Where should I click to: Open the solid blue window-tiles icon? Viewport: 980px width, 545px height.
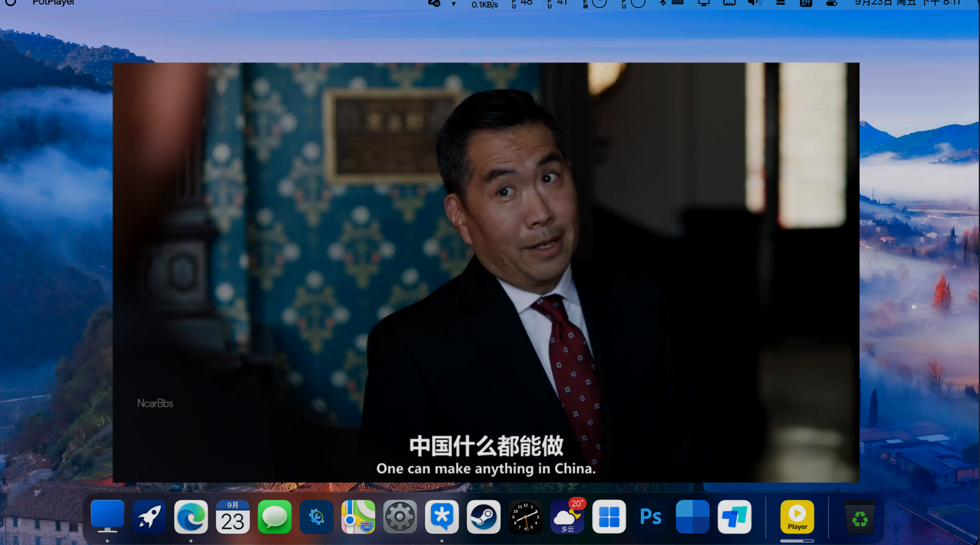point(693,517)
